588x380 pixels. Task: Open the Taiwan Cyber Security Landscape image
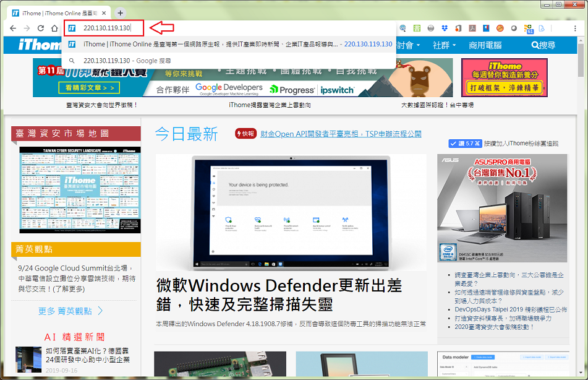coord(80,190)
